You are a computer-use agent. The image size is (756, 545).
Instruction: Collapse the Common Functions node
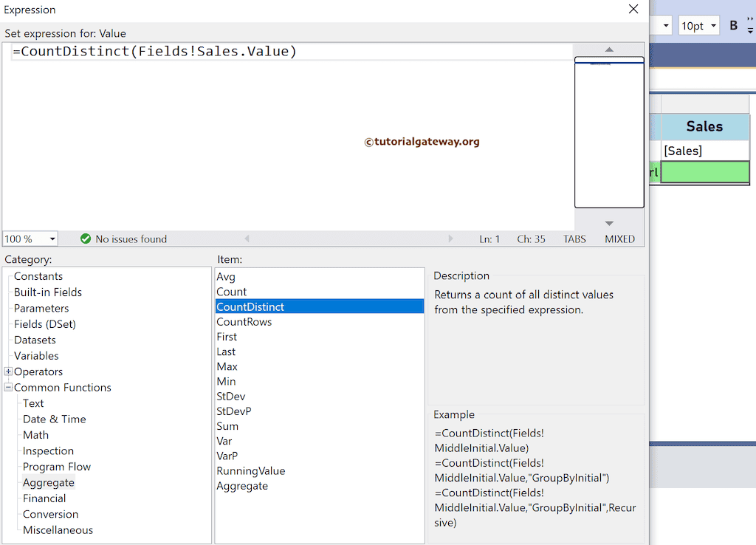(x=10, y=387)
